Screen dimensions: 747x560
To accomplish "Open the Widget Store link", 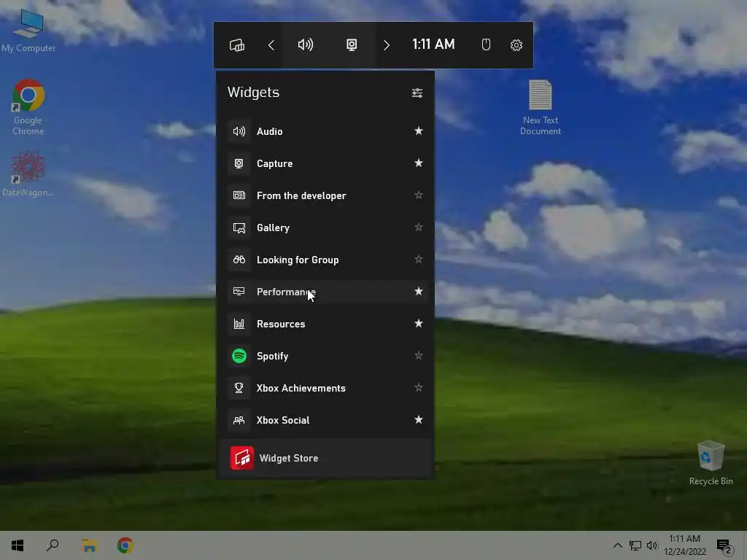I will pyautogui.click(x=325, y=458).
